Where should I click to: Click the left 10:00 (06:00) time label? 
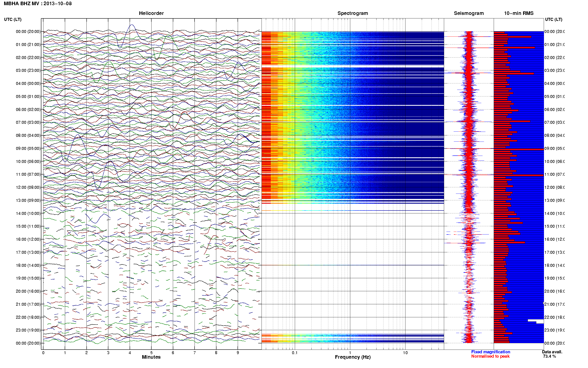click(x=28, y=161)
